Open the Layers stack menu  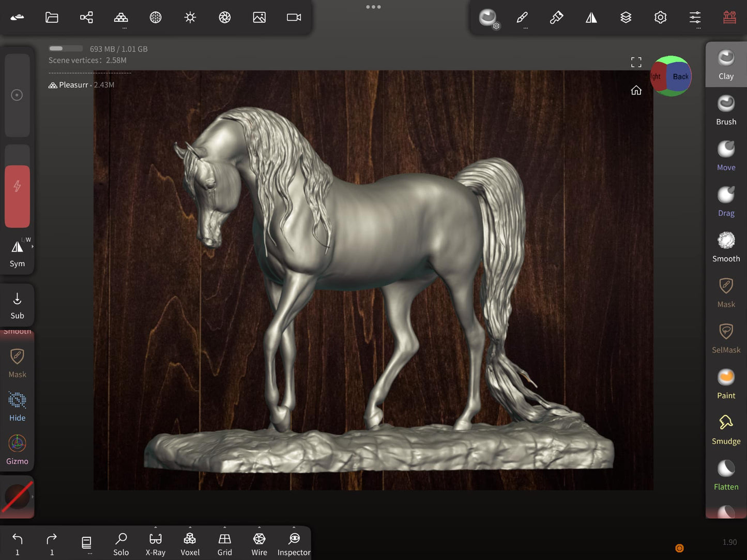[x=626, y=18]
